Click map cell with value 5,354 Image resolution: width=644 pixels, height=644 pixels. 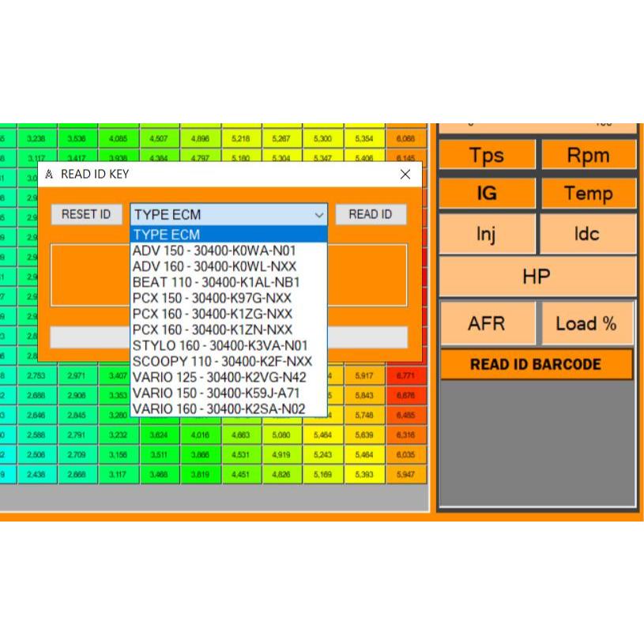[364, 139]
